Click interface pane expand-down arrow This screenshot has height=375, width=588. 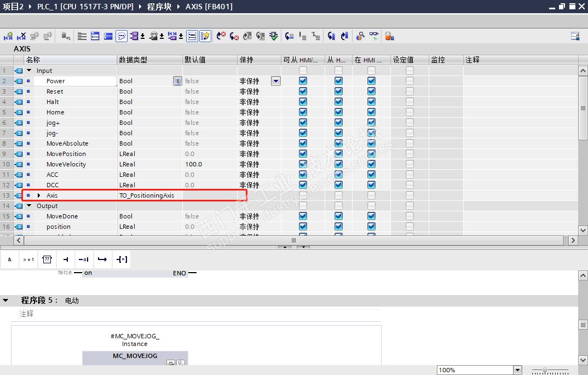[x=303, y=247]
